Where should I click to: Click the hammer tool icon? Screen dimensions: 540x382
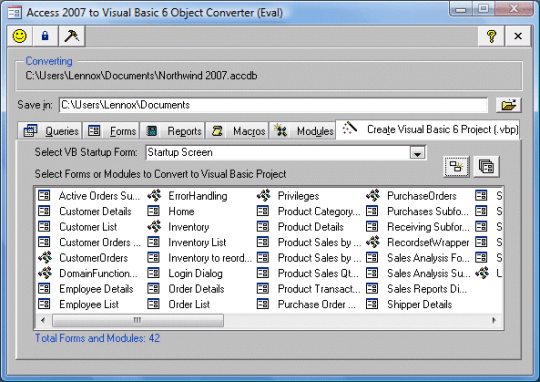[72, 36]
